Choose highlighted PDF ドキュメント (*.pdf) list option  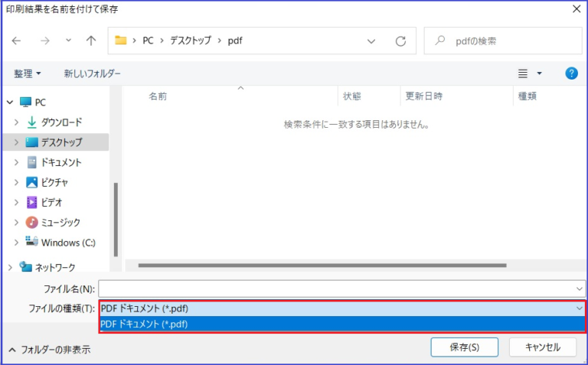coord(341,324)
